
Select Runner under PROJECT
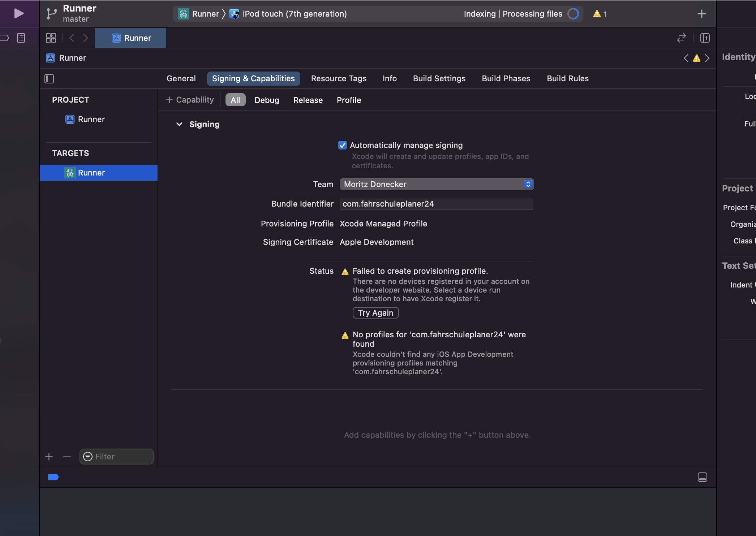91,119
